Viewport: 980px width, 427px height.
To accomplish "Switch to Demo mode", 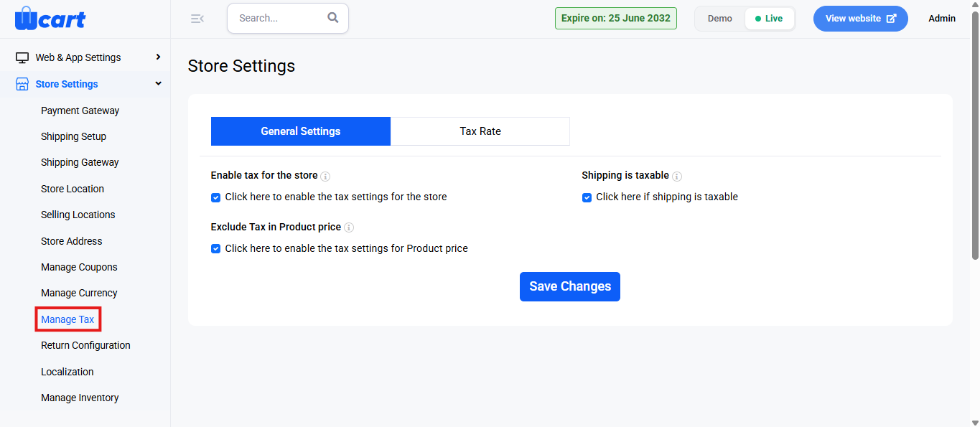I will coord(720,19).
